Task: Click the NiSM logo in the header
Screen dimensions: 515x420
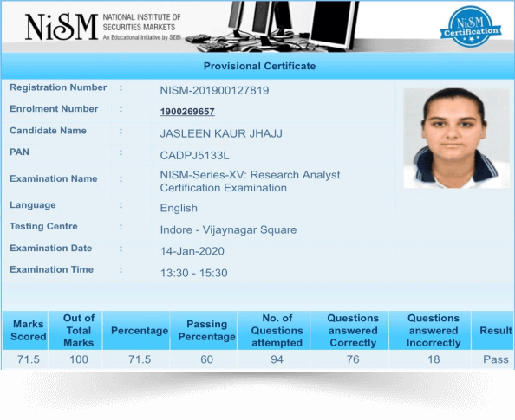Action: [62, 27]
